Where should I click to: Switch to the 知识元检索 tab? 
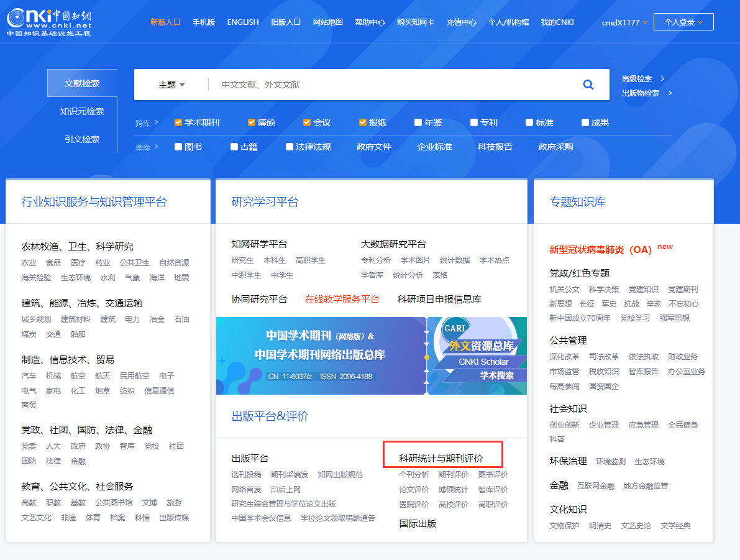pyautogui.click(x=82, y=111)
